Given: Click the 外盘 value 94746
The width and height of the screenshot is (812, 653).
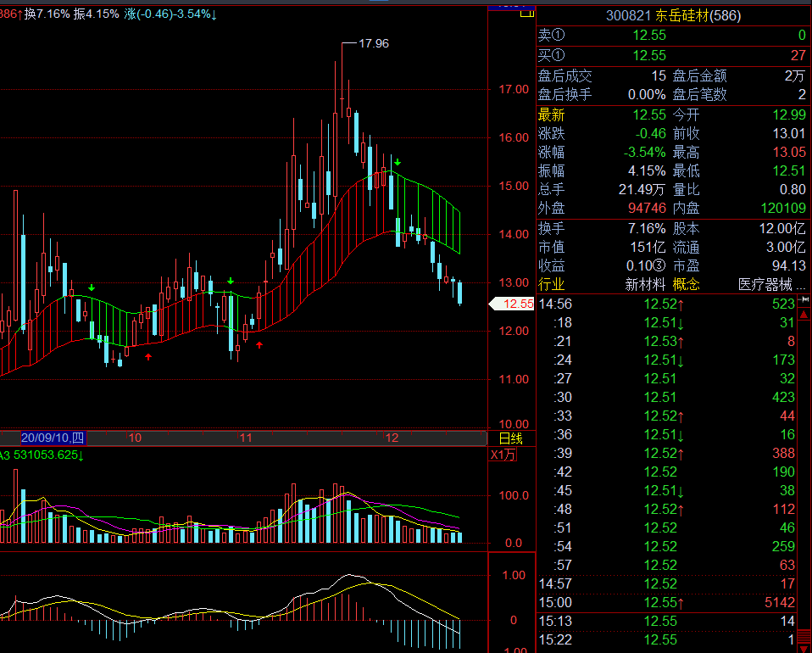Looking at the screenshot, I should click(x=647, y=208).
